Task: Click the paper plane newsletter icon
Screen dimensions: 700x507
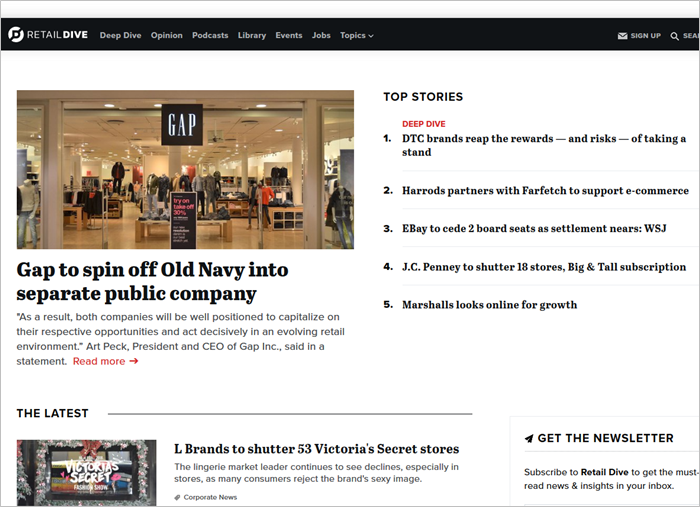Action: coord(529,438)
